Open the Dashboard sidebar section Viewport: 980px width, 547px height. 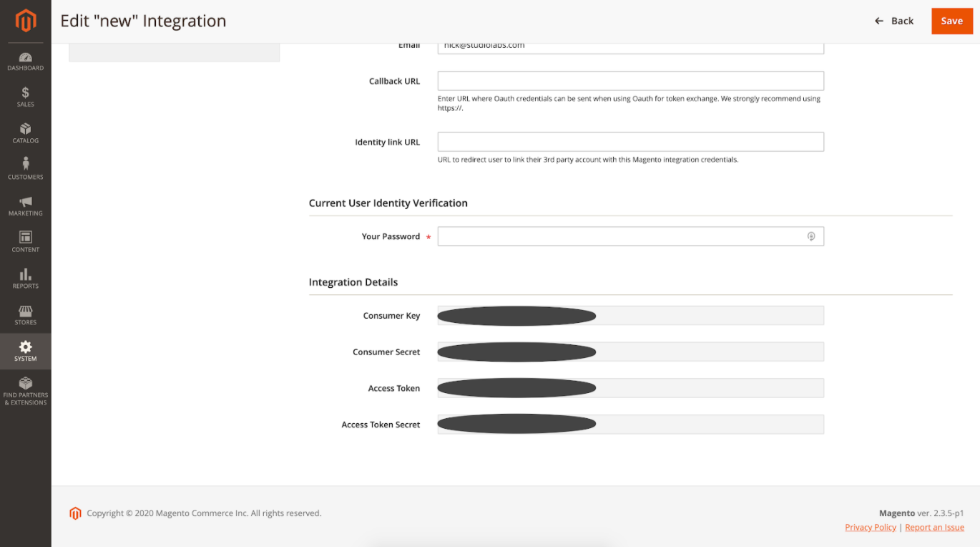(x=26, y=62)
